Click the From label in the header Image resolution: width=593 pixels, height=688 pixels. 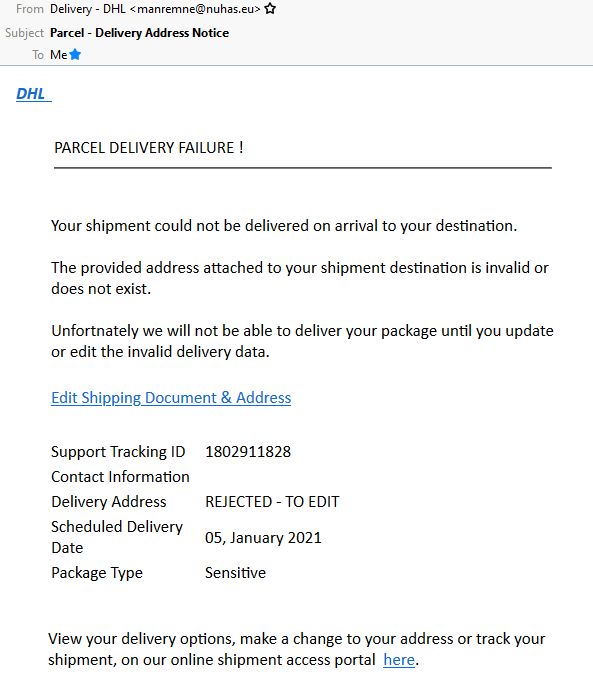click(30, 9)
